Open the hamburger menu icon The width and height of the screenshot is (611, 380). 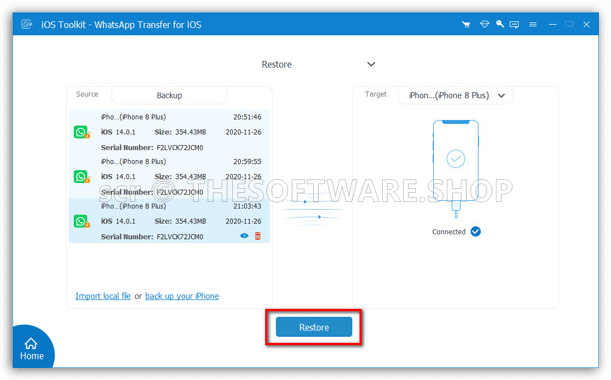click(x=533, y=25)
